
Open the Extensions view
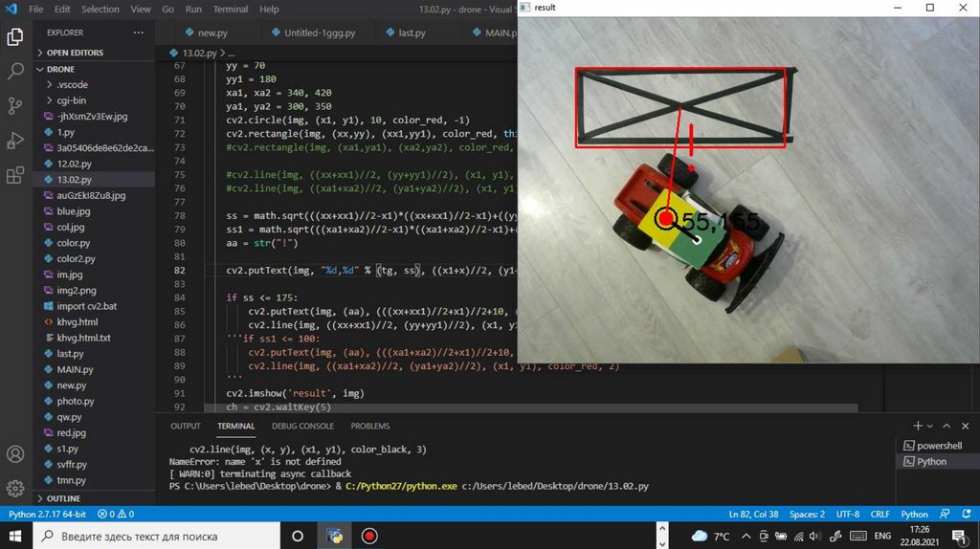tap(15, 176)
